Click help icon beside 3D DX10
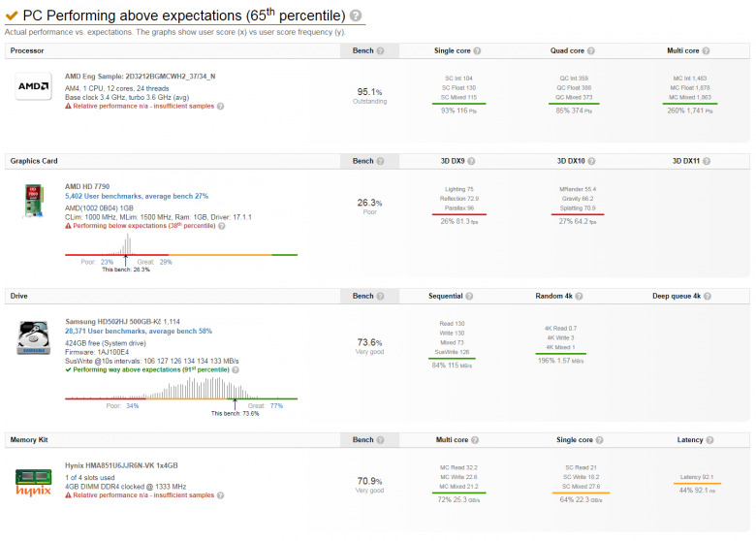Viewport: 756px width, 541px height. point(591,161)
